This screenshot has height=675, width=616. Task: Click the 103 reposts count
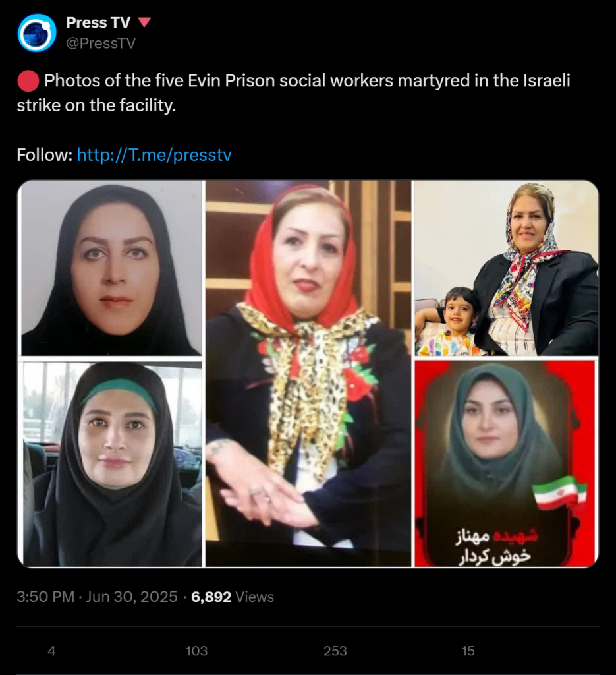196,651
